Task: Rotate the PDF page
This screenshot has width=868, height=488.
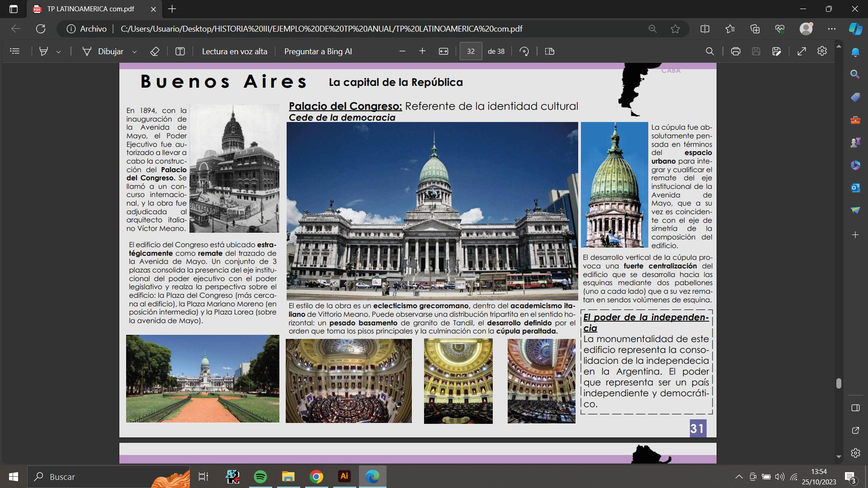Action: click(524, 52)
